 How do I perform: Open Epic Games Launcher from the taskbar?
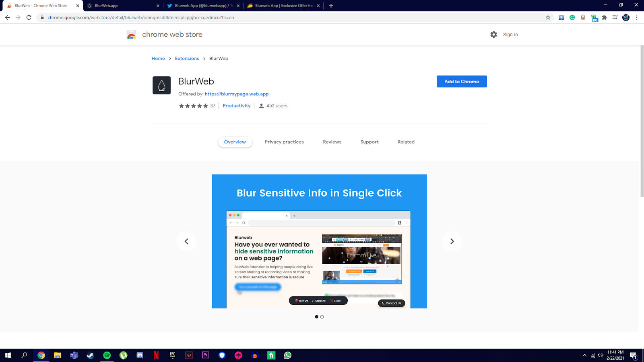coord(173,355)
